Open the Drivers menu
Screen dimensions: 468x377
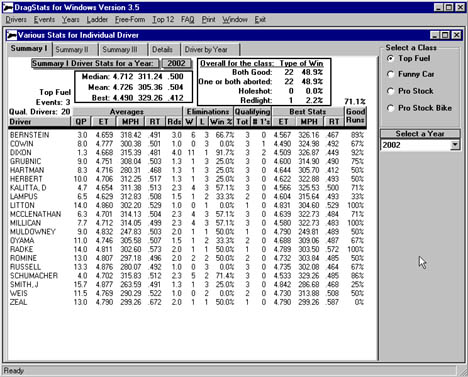pyautogui.click(x=16, y=20)
